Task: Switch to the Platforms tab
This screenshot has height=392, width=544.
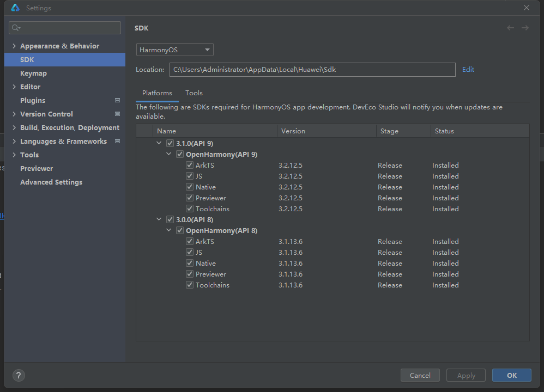Action: pyautogui.click(x=157, y=93)
